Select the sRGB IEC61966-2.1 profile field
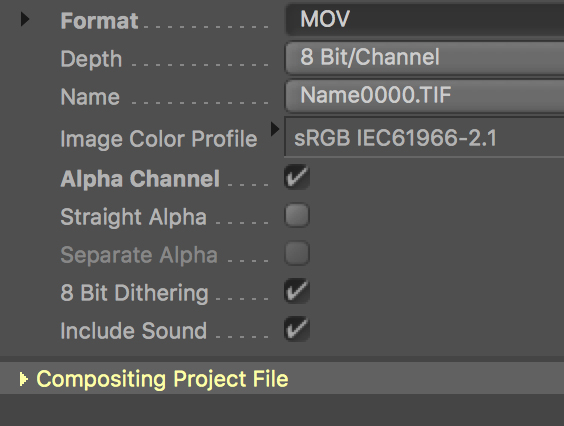Image resolution: width=564 pixels, height=426 pixels. (x=424, y=137)
